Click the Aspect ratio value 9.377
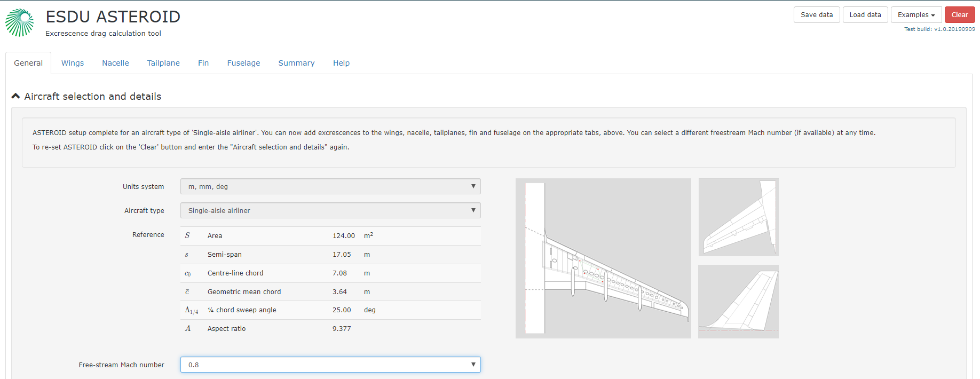The height and width of the screenshot is (379, 980). 342,329
